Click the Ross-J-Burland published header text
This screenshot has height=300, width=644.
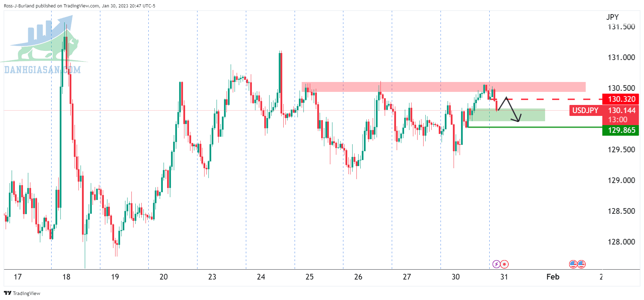(x=79, y=6)
